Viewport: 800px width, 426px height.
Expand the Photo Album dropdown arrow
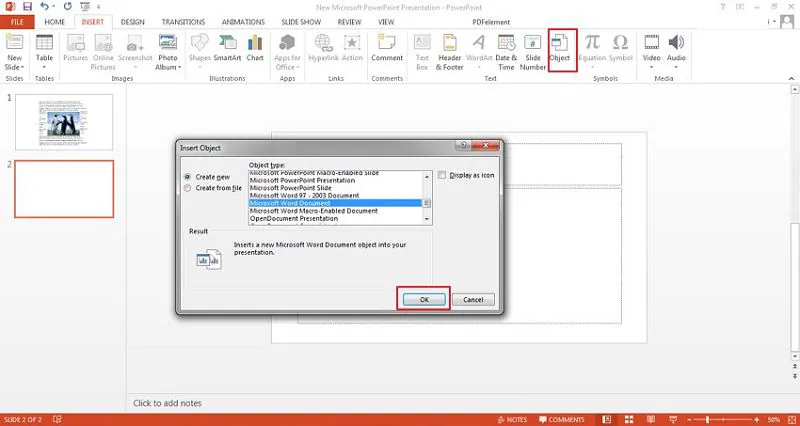(x=180, y=67)
